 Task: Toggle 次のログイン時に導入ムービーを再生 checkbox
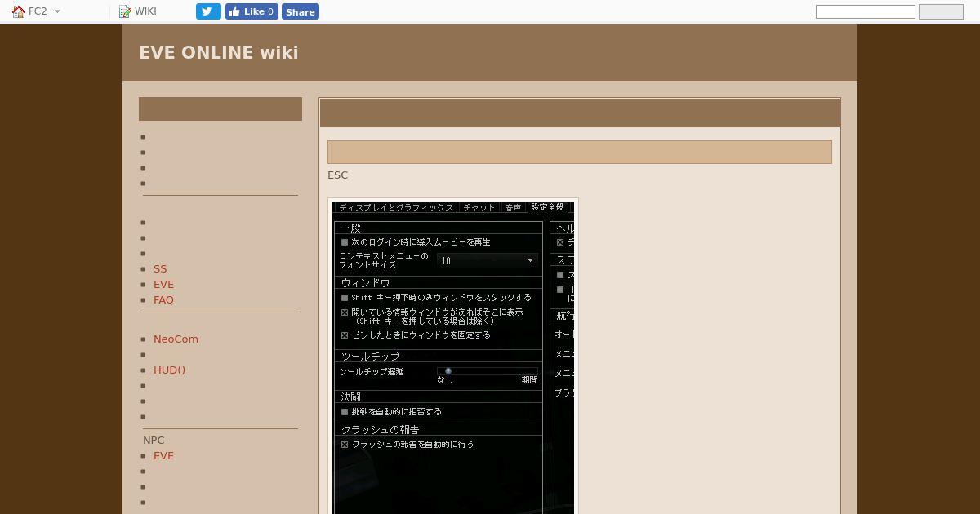tap(345, 242)
